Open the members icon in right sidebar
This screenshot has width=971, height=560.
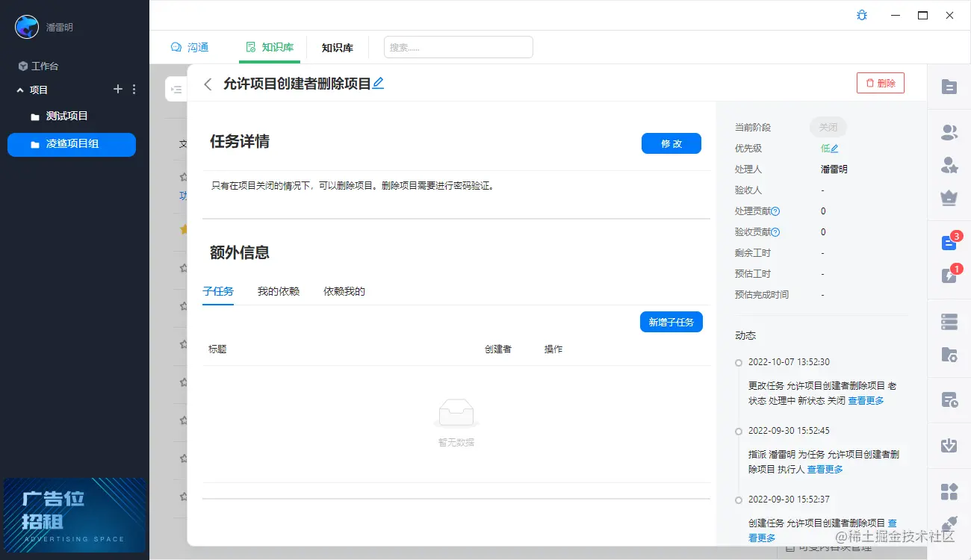pos(949,133)
